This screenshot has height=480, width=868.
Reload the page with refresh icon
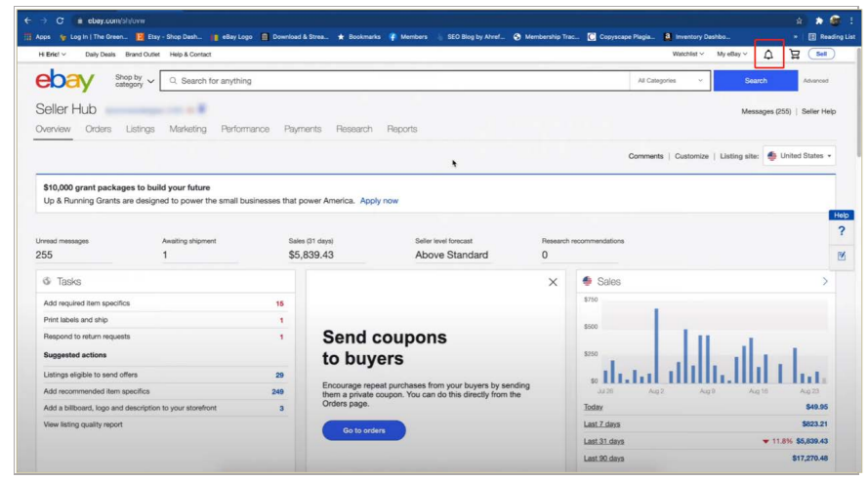(60, 20)
